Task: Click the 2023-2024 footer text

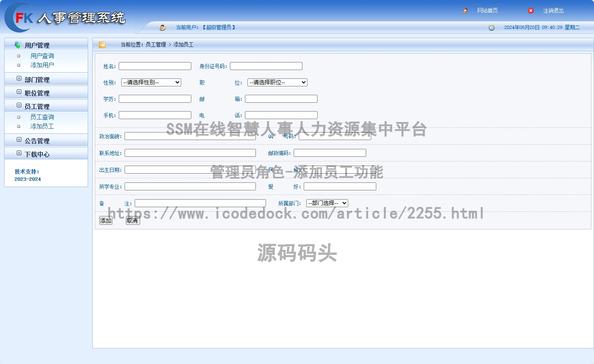Action: pyautogui.click(x=28, y=179)
